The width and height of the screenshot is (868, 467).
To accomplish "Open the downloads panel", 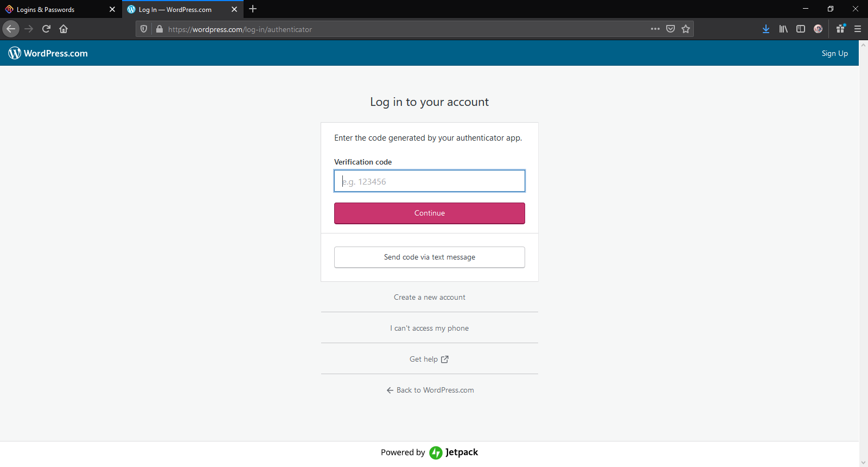I will [x=766, y=29].
